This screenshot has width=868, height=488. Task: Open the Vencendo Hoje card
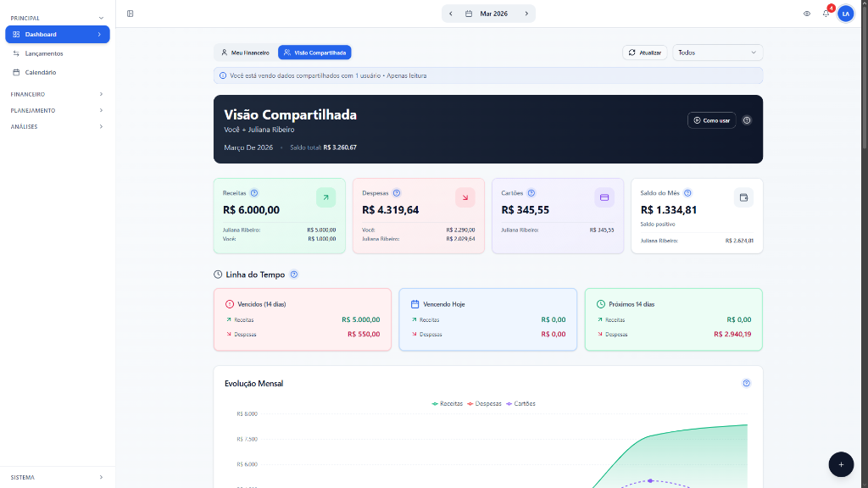487,319
